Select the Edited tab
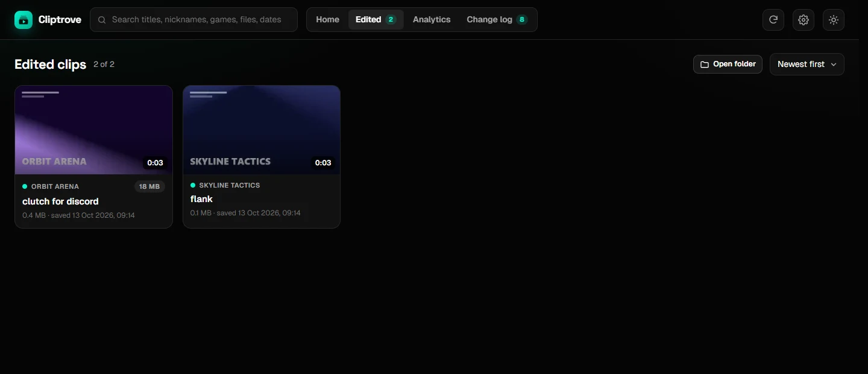 coord(376,20)
